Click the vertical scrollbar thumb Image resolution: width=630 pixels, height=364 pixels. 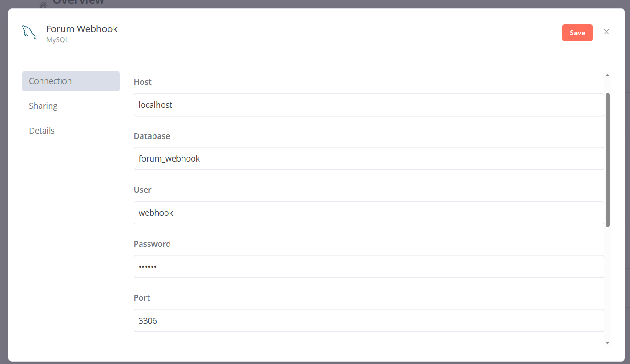(x=607, y=160)
